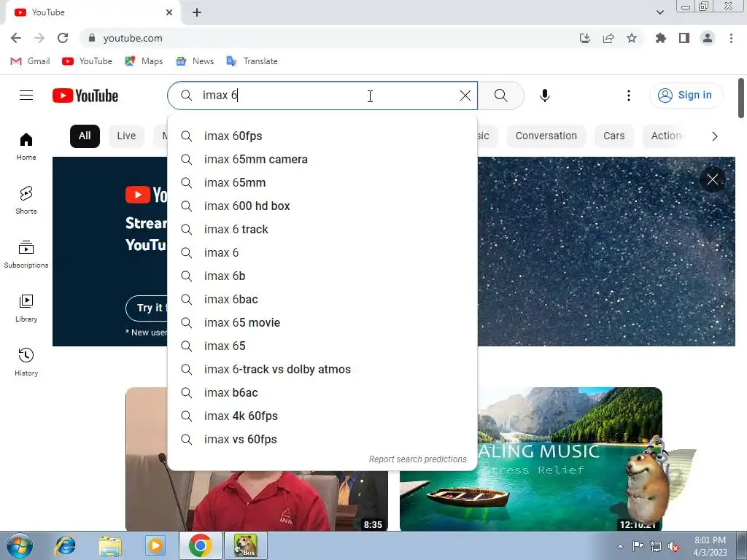Click the browser Back arrow

click(16, 38)
